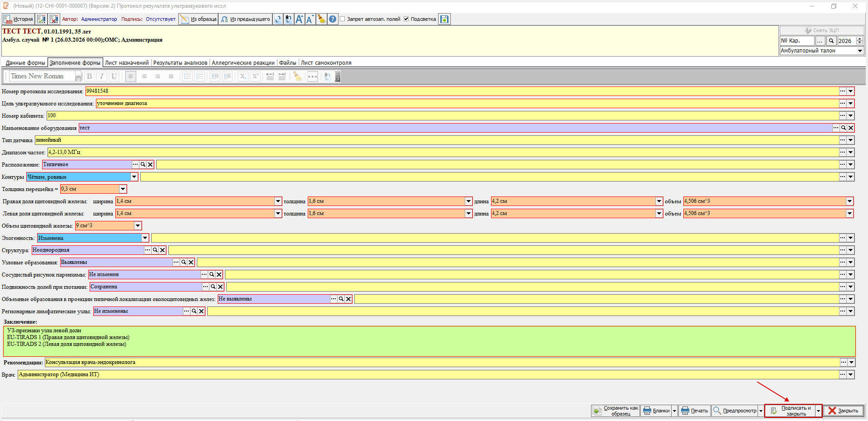Enable Запрет автозап. полей checkbox
This screenshot has width=868, height=421.
pos(343,19)
